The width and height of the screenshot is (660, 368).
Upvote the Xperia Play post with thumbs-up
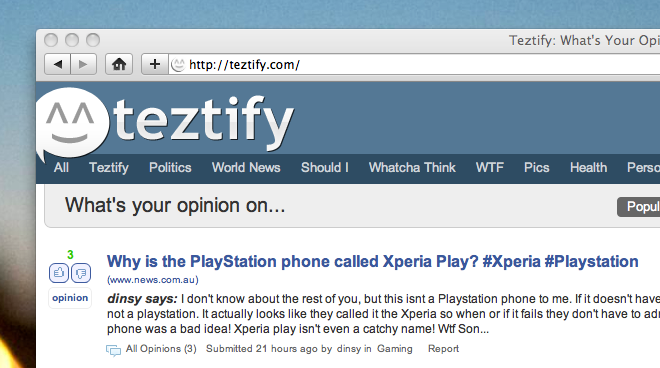pyautogui.click(x=59, y=273)
